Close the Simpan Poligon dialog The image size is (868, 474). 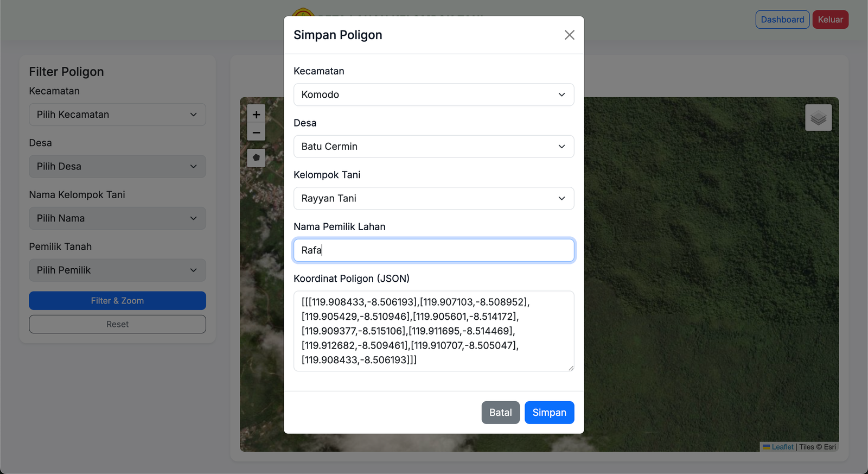tap(569, 35)
